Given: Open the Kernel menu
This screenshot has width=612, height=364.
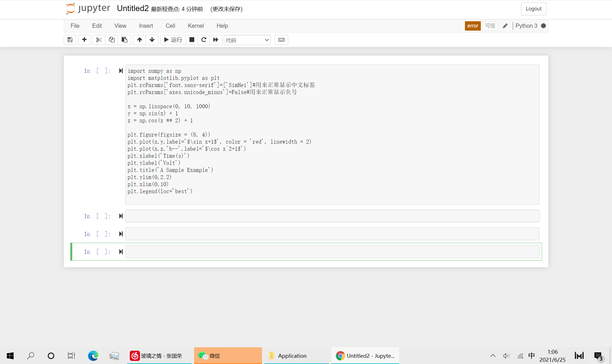Looking at the screenshot, I should pos(195,26).
